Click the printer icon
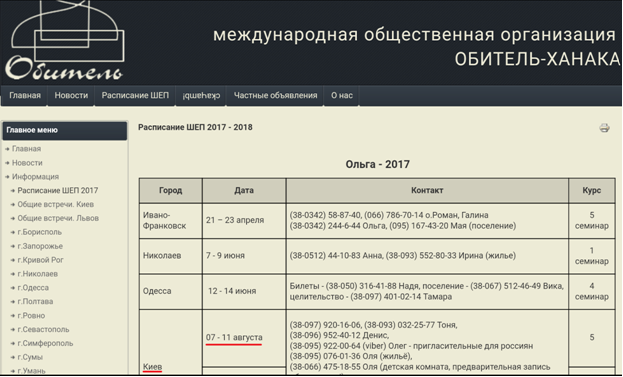This screenshot has height=377, width=623. [604, 128]
